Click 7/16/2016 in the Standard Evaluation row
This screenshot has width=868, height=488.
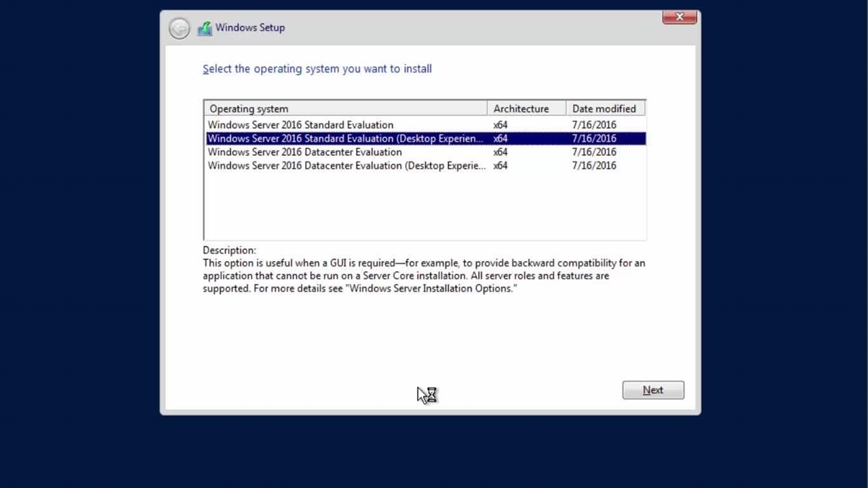(594, 125)
